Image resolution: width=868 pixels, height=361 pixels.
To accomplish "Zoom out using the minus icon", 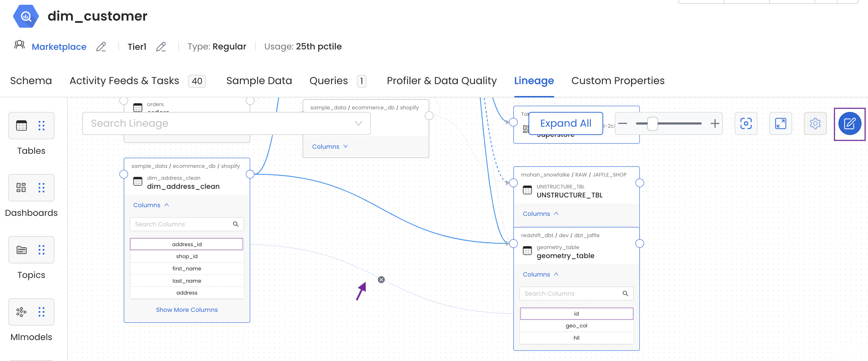I will 623,123.
